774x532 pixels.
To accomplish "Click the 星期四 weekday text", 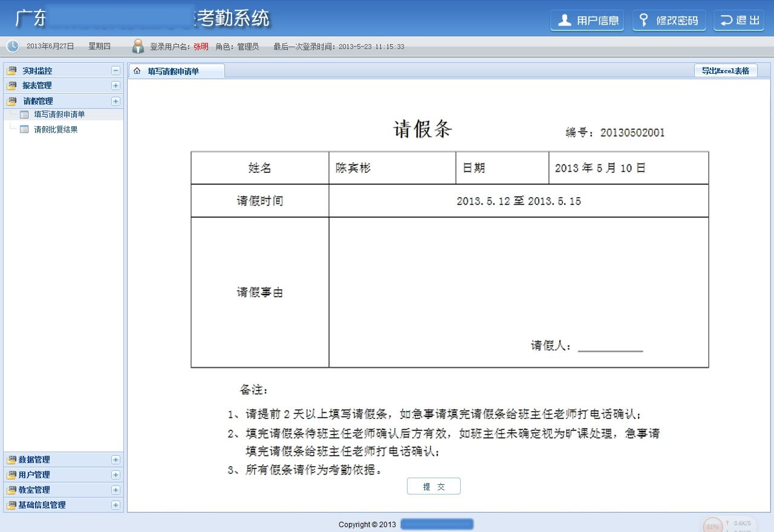I will click(x=99, y=47).
